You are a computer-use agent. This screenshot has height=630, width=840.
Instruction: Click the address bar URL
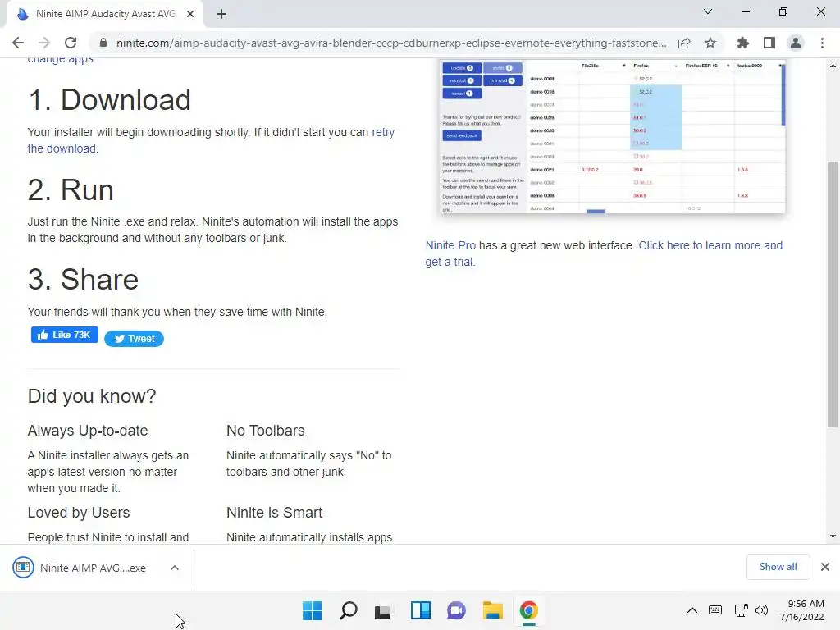pos(391,43)
